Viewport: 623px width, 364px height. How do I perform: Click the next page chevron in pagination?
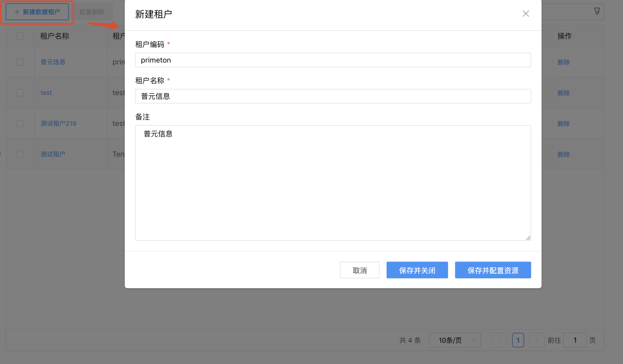click(537, 340)
